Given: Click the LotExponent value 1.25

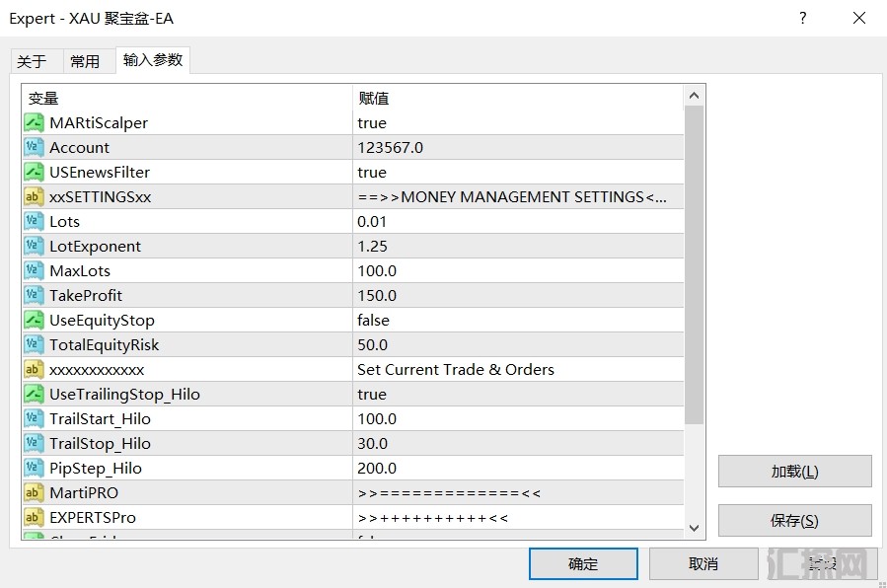Looking at the screenshot, I should tap(372, 246).
